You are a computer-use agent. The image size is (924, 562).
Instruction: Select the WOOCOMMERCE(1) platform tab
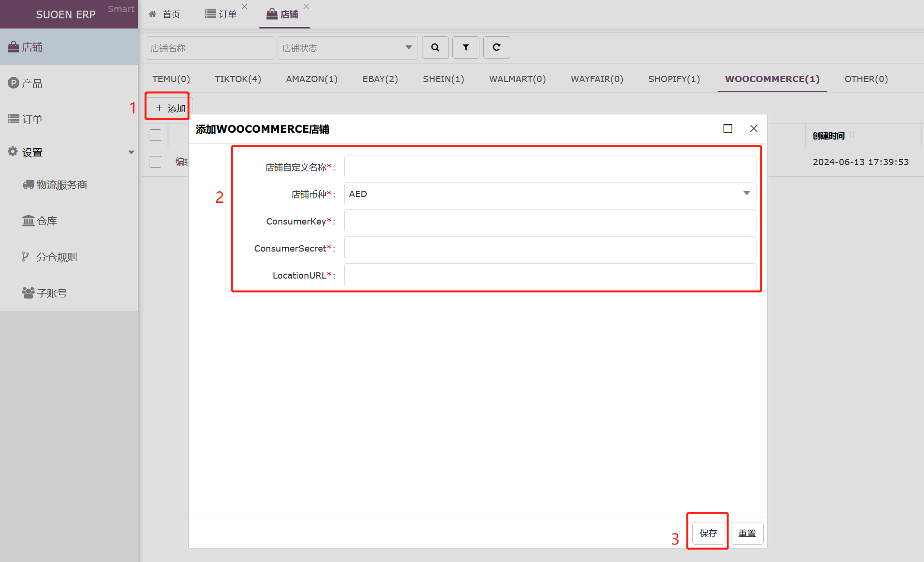pyautogui.click(x=772, y=79)
